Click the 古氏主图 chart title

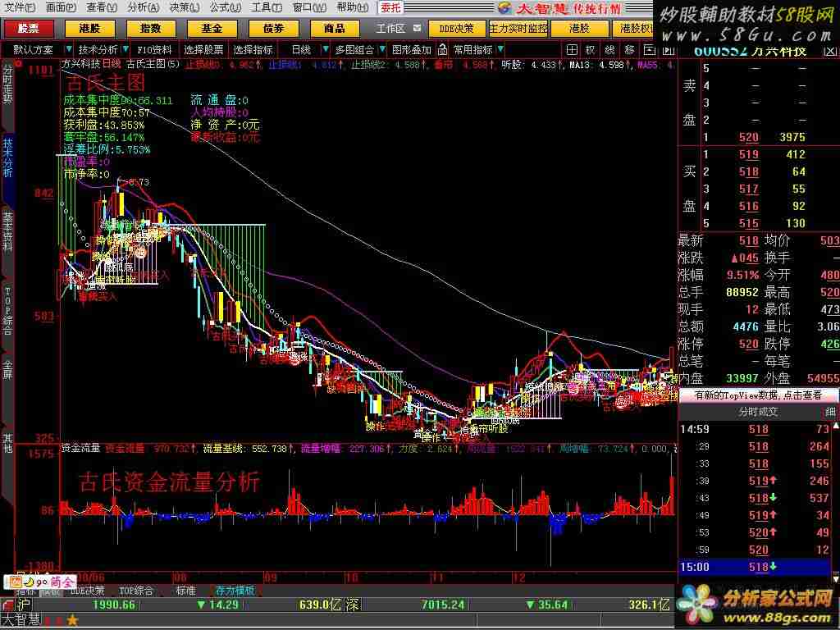(x=106, y=83)
